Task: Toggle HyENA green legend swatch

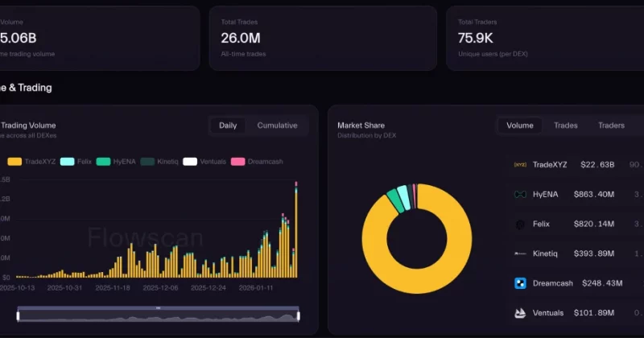Action: (103, 162)
